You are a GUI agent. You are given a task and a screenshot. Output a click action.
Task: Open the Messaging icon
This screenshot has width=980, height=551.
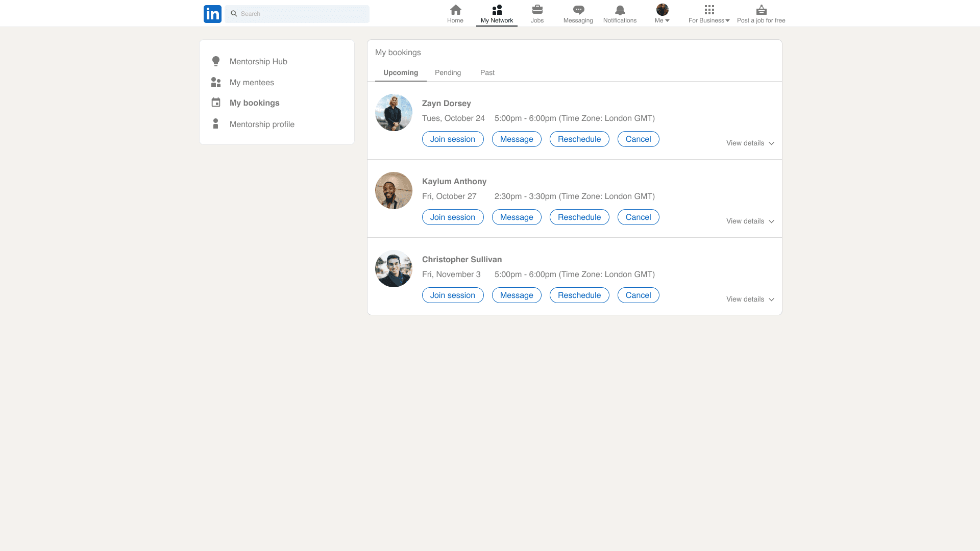[578, 10]
